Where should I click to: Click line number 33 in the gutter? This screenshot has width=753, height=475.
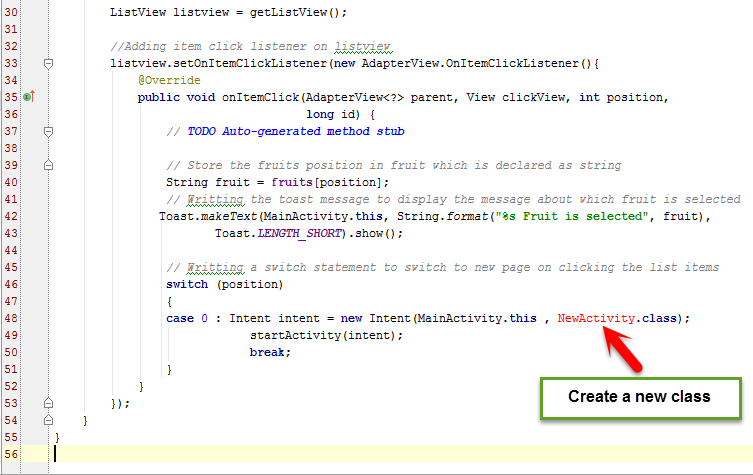(x=11, y=63)
